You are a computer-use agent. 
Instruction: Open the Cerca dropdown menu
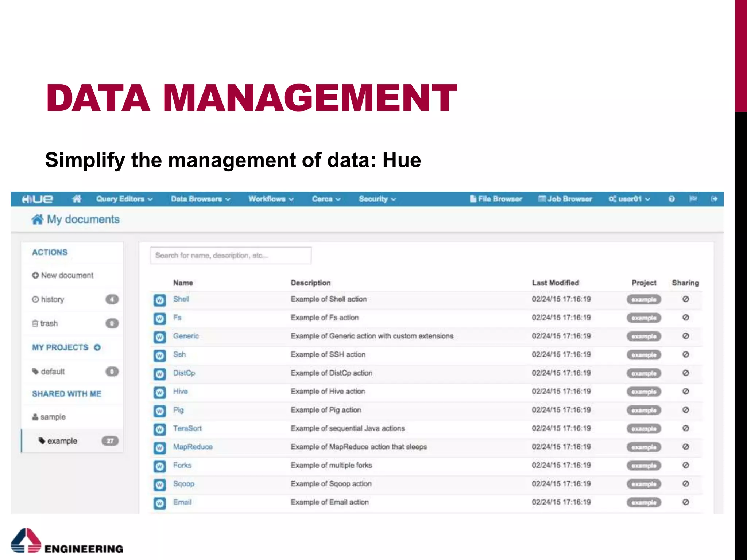326,199
